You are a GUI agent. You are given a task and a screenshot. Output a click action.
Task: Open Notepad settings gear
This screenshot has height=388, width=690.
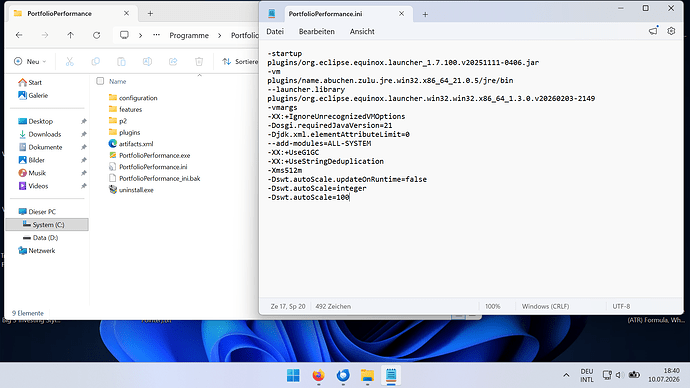(x=671, y=31)
